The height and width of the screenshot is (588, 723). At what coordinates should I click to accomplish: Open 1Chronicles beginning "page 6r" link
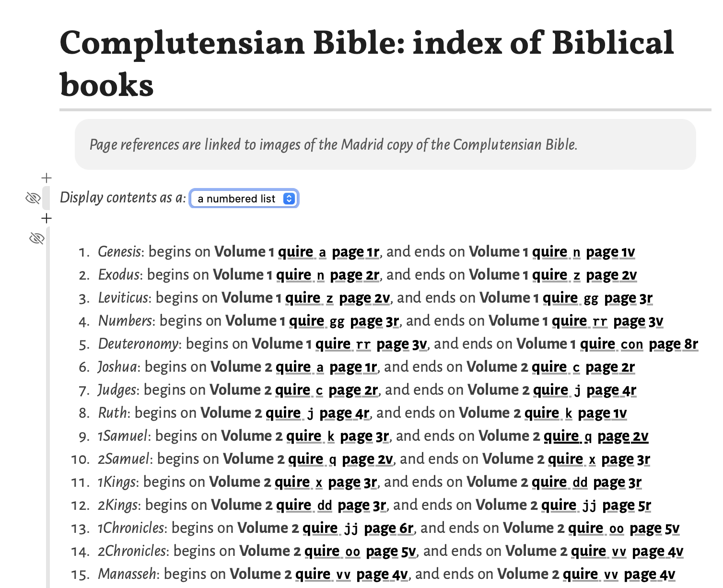[x=388, y=528]
